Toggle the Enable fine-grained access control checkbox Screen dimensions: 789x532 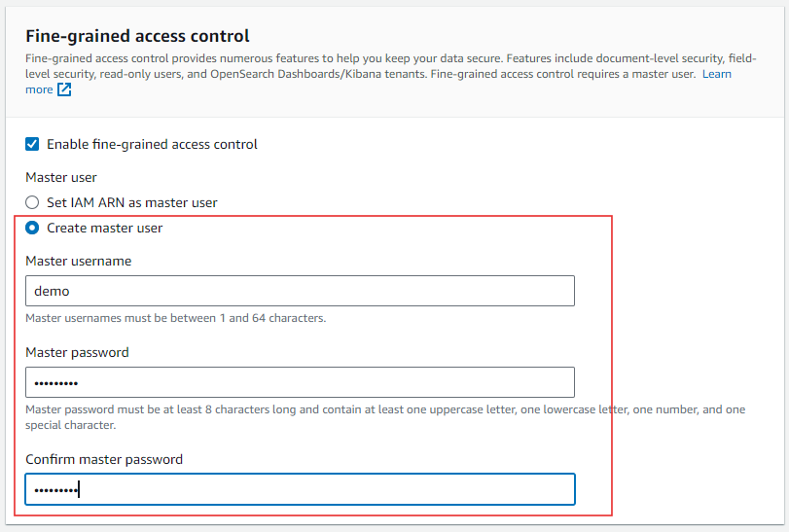click(x=32, y=144)
